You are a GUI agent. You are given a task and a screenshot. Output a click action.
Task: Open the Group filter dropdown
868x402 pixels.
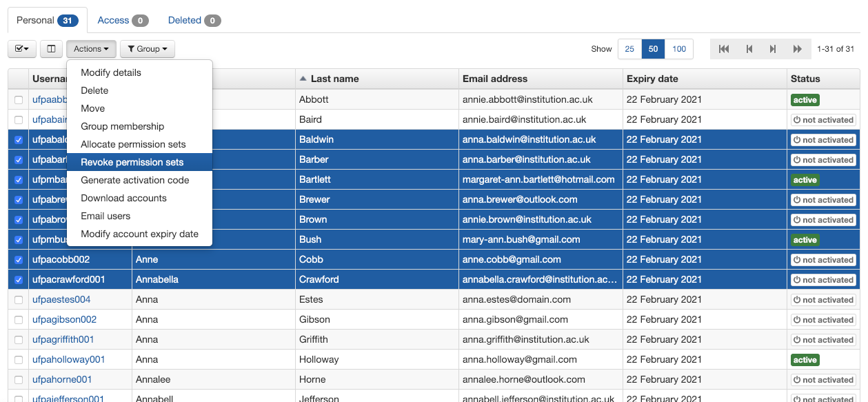tap(147, 49)
